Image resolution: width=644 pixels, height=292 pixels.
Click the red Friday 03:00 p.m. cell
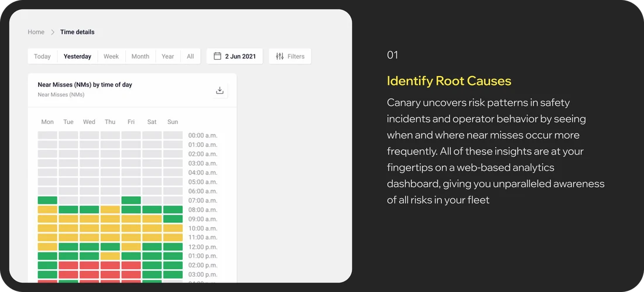pos(131,275)
